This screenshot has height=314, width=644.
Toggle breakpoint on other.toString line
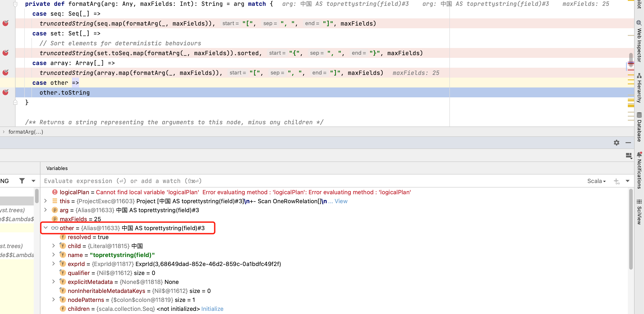pos(5,92)
